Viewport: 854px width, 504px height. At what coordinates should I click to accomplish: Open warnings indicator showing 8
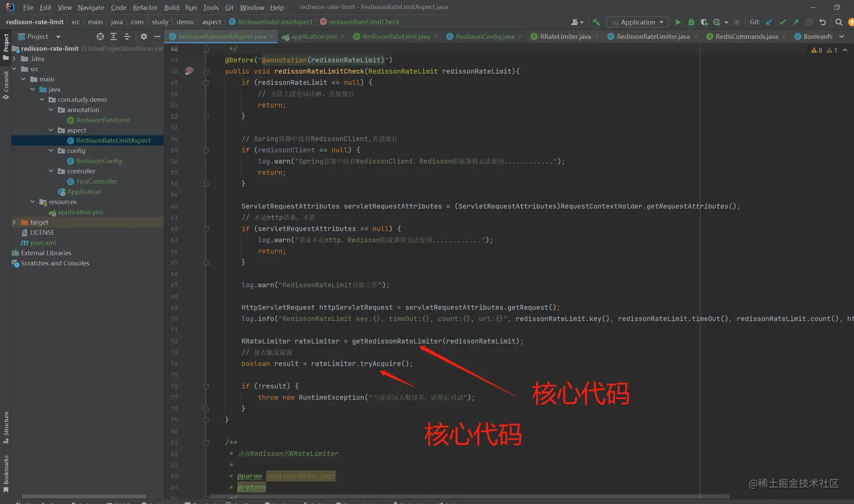(817, 50)
